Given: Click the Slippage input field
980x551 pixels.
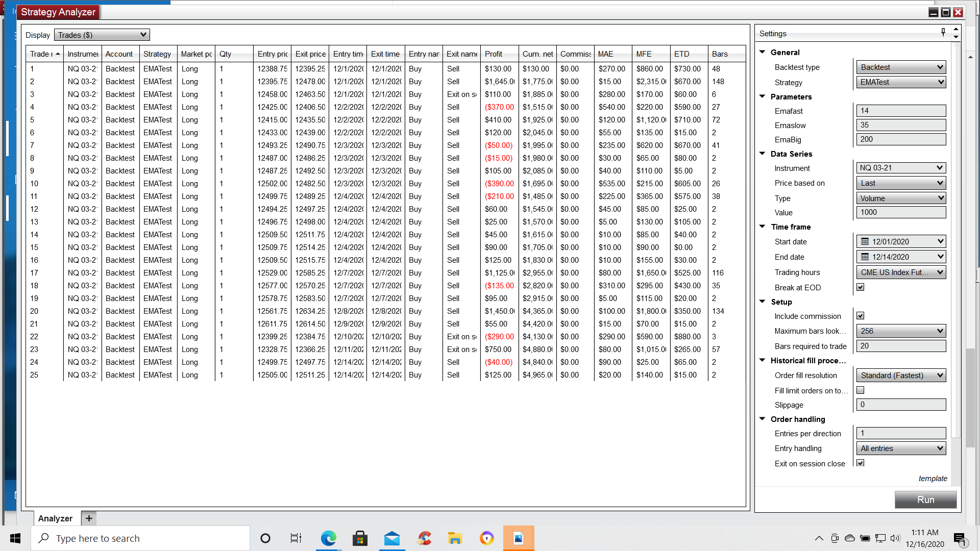Looking at the screenshot, I should pos(901,405).
